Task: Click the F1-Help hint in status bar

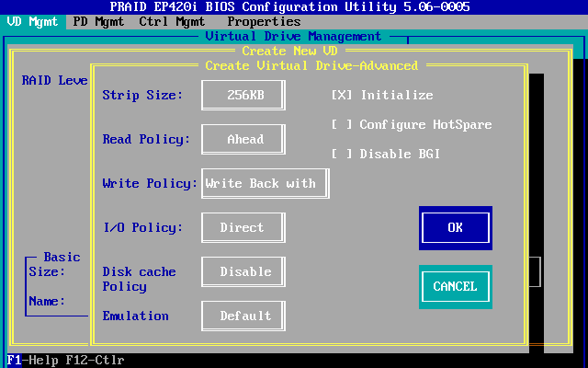Action: (x=32, y=360)
